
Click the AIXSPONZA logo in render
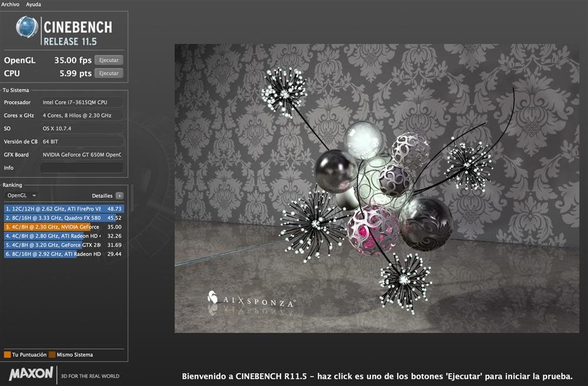[x=251, y=298]
